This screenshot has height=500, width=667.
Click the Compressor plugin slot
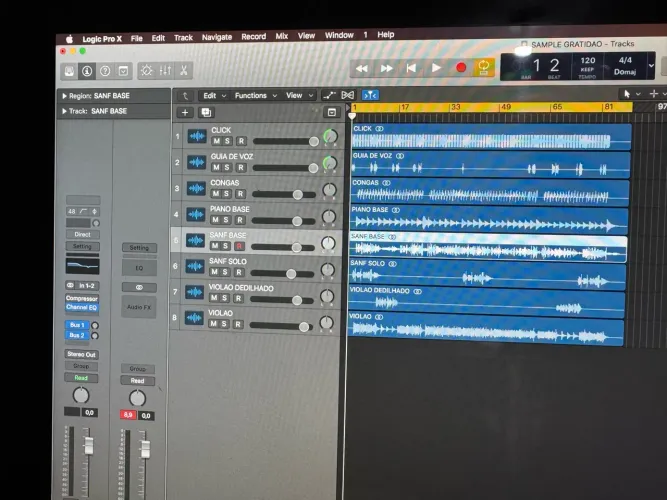click(x=82, y=298)
